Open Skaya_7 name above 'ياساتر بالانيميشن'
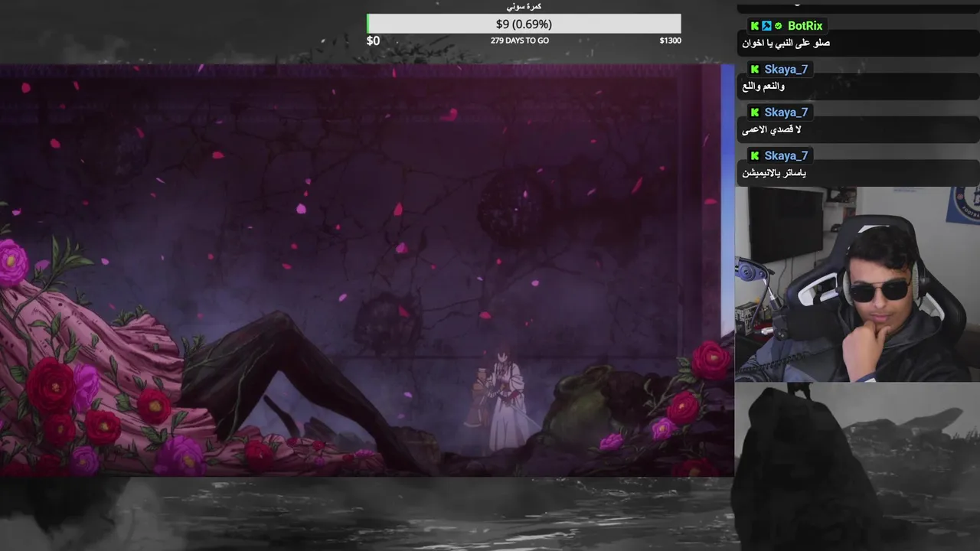This screenshot has height=551, width=980. coord(786,155)
